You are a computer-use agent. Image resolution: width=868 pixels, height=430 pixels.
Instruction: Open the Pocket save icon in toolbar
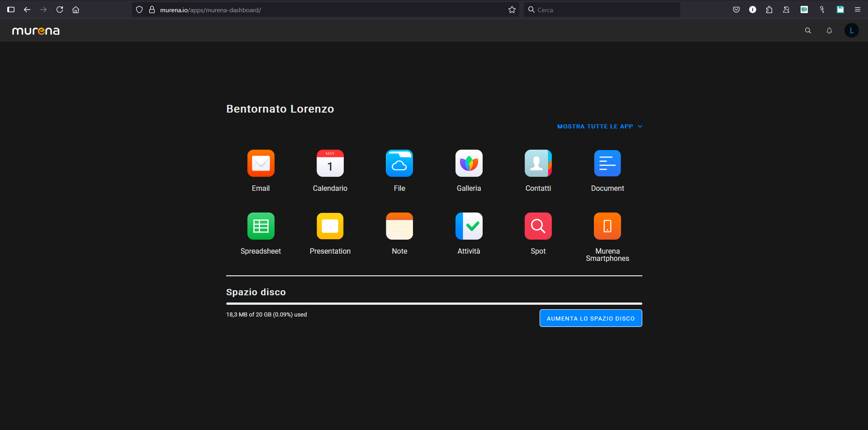736,9
